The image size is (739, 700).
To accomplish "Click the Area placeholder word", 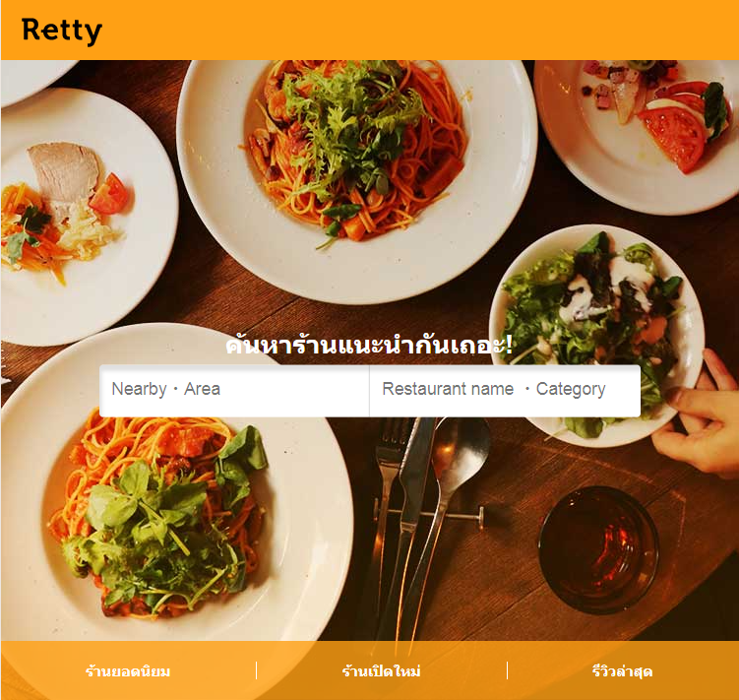I will (x=202, y=389).
